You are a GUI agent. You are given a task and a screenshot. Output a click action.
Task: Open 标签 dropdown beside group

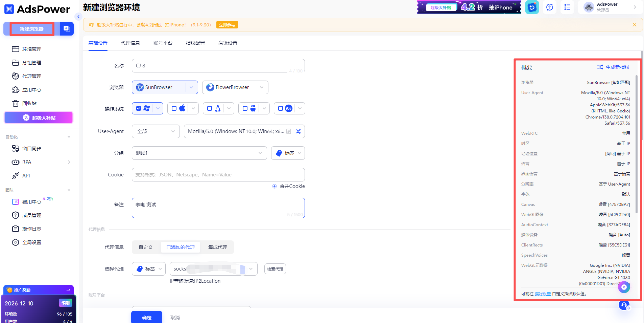pyautogui.click(x=288, y=153)
